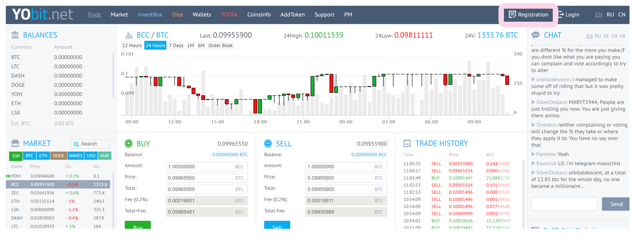Click the chat username Sinestro
Viewport: 644px width, 249px height.
point(546,125)
